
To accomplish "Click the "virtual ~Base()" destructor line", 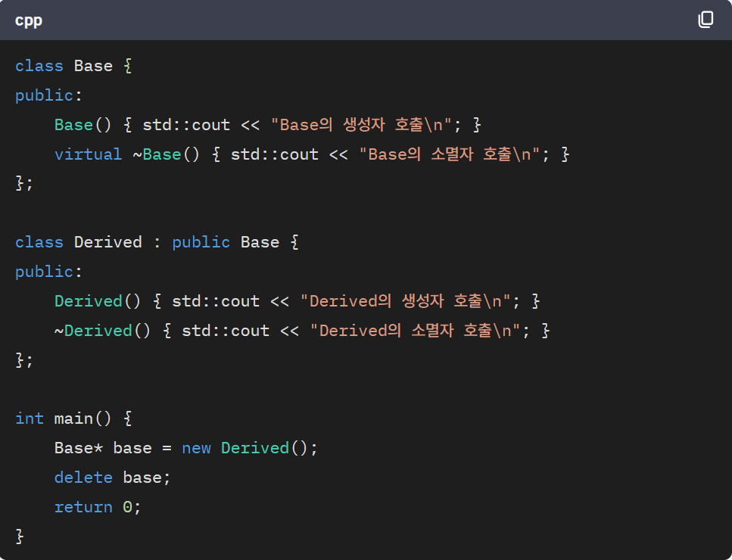I will coord(312,154).
